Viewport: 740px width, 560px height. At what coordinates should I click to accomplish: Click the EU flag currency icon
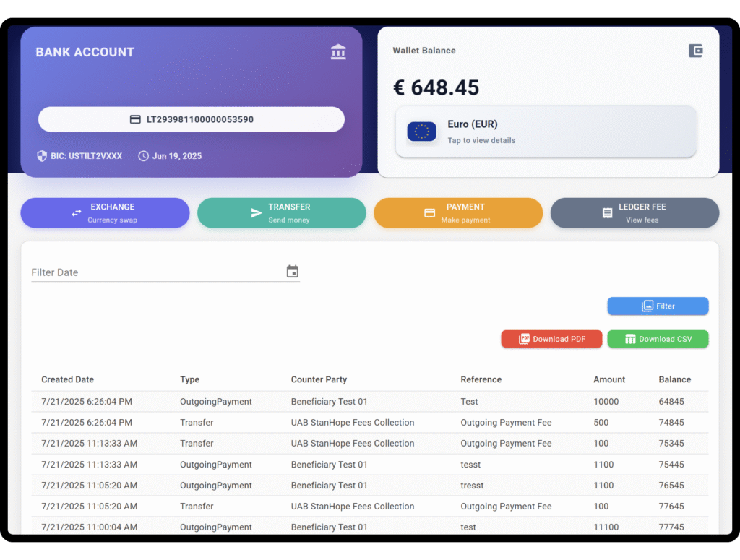point(422,132)
